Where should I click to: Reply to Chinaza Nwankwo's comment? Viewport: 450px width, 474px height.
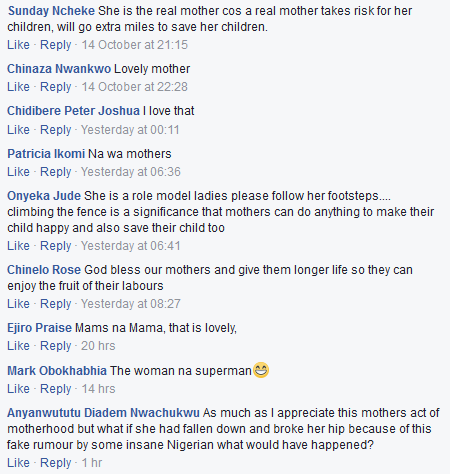pos(56,87)
